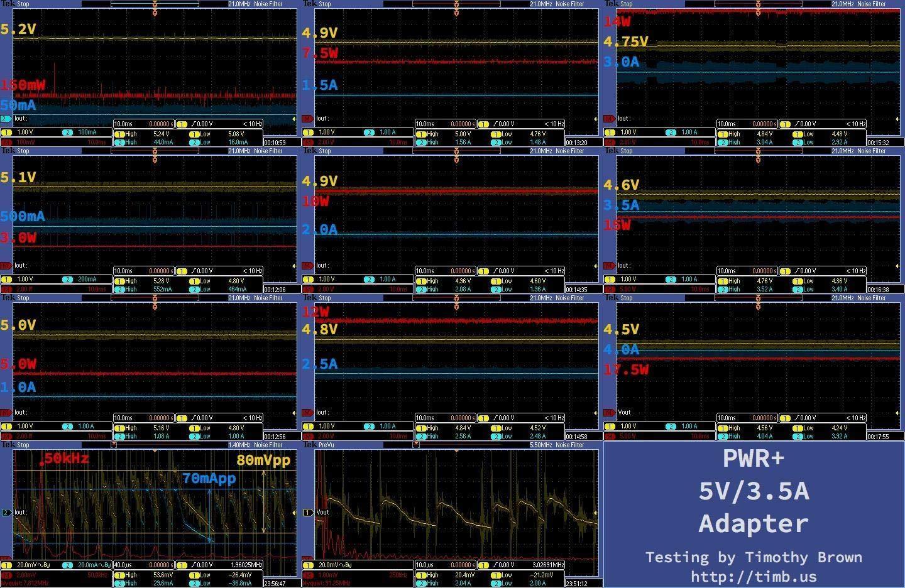Image resolution: width=905 pixels, height=588 pixels.
Task: Click the blue '500mA' annotation
Action: pyautogui.click(x=23, y=217)
